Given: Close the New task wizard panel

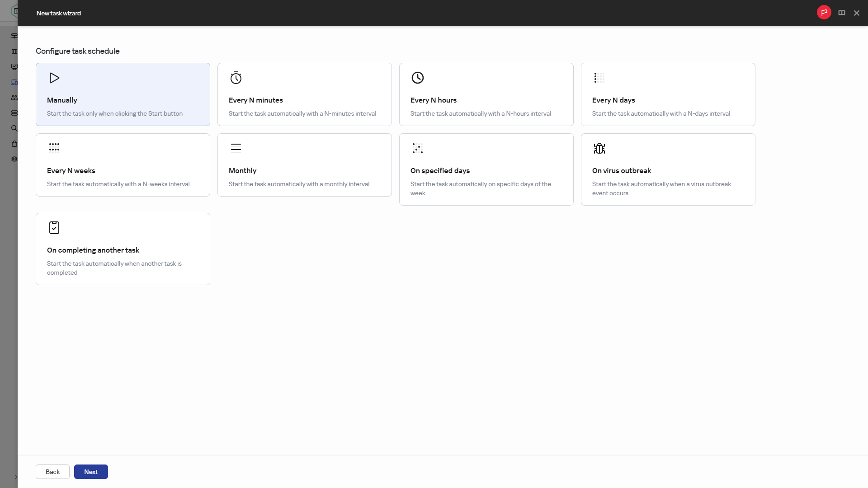Looking at the screenshot, I should pos(857,13).
